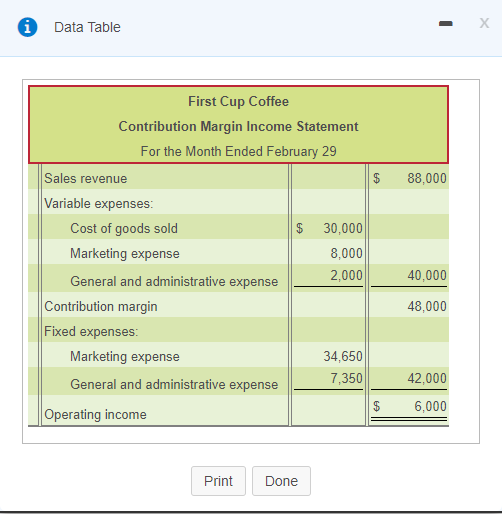502x514 pixels.
Task: Select the 'Operating income' label
Action: tap(95, 415)
